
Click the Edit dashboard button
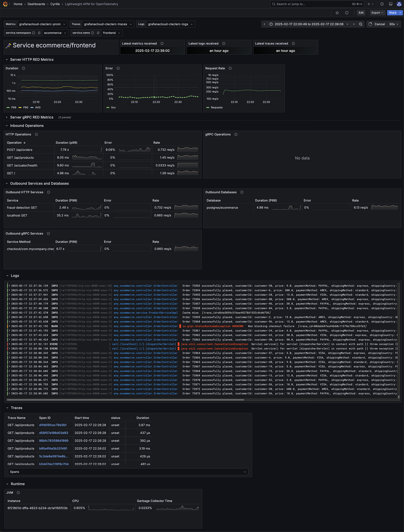tap(361, 13)
